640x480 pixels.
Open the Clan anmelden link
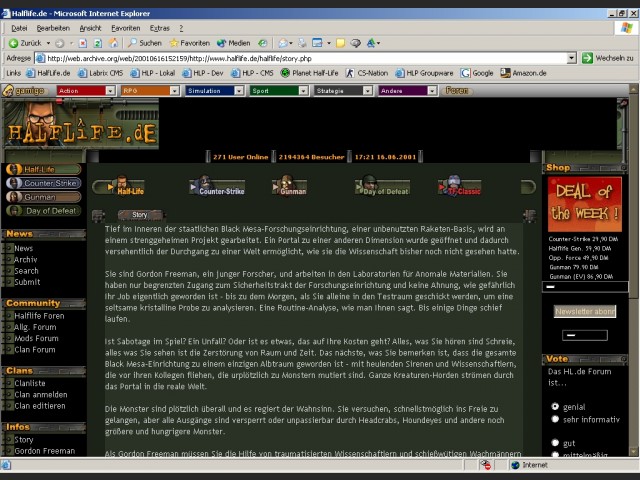(x=41, y=395)
